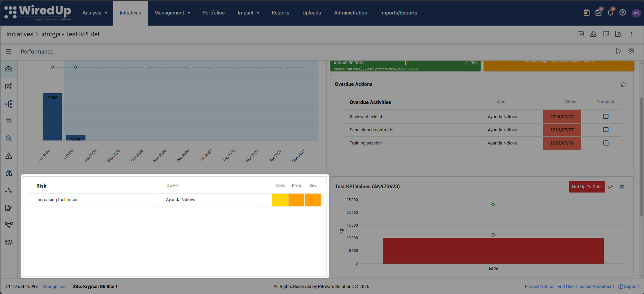Open the AN user avatar
Viewport: 644px width, 294px height.
click(636, 13)
